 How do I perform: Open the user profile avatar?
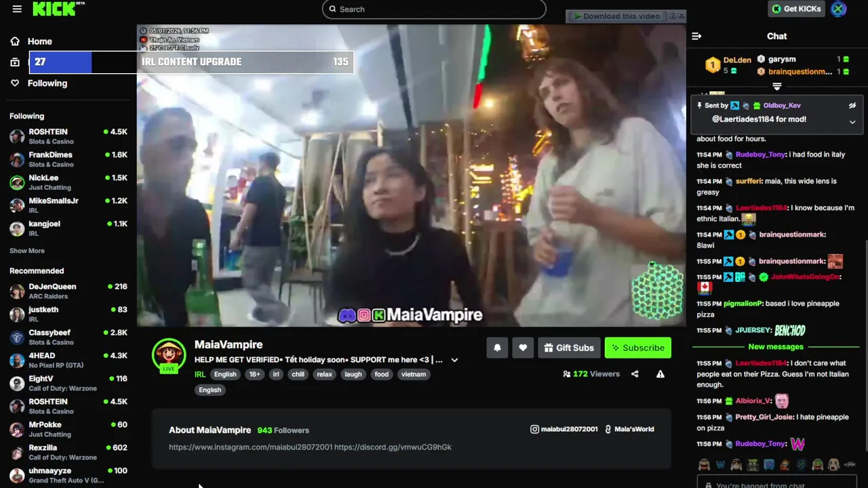[x=839, y=9]
